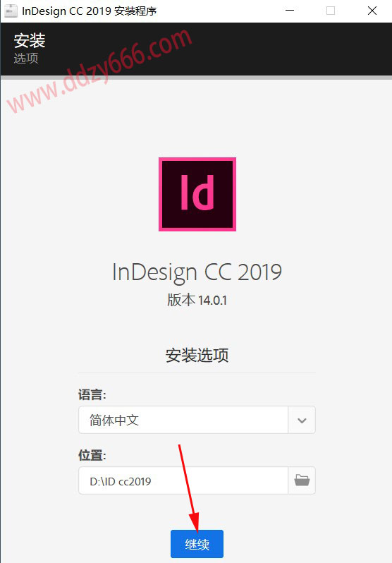Click the installer app icon in title bar
392x563 pixels.
[11, 11]
